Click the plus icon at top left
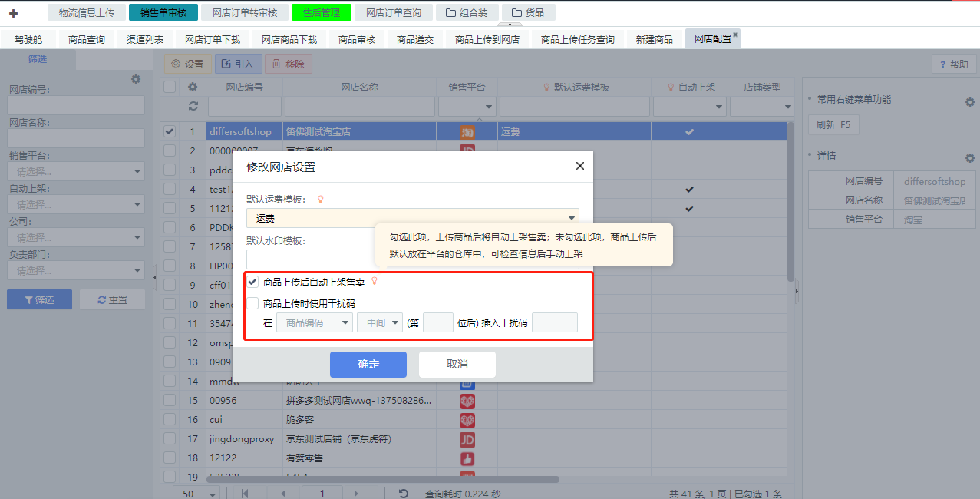Screen dimensions: 980x499 pos(13,13)
